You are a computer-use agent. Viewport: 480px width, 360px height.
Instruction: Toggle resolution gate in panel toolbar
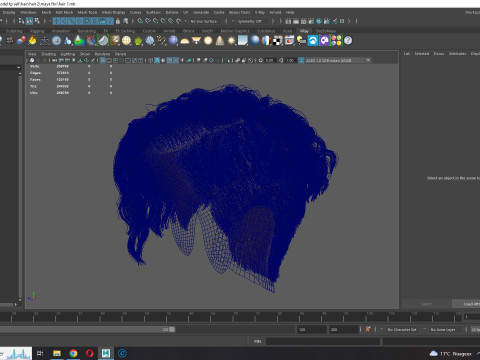click(x=115, y=60)
